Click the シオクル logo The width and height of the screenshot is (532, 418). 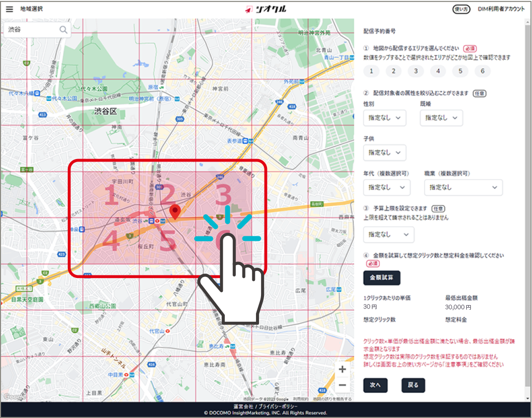tap(266, 9)
